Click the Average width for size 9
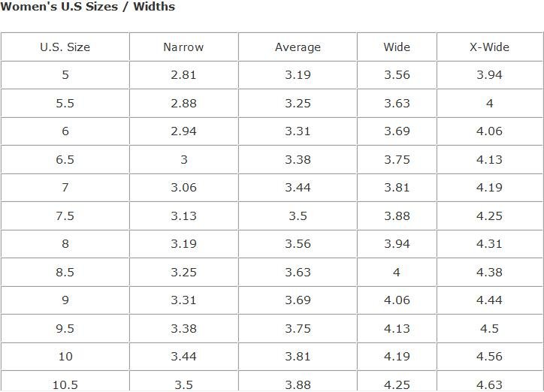544x392 pixels. (x=298, y=300)
